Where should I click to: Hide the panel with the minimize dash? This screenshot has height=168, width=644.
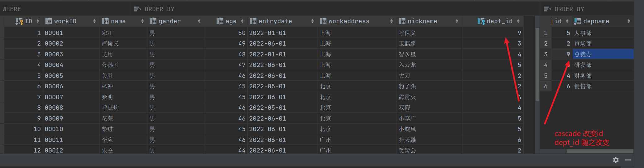tap(628, 160)
